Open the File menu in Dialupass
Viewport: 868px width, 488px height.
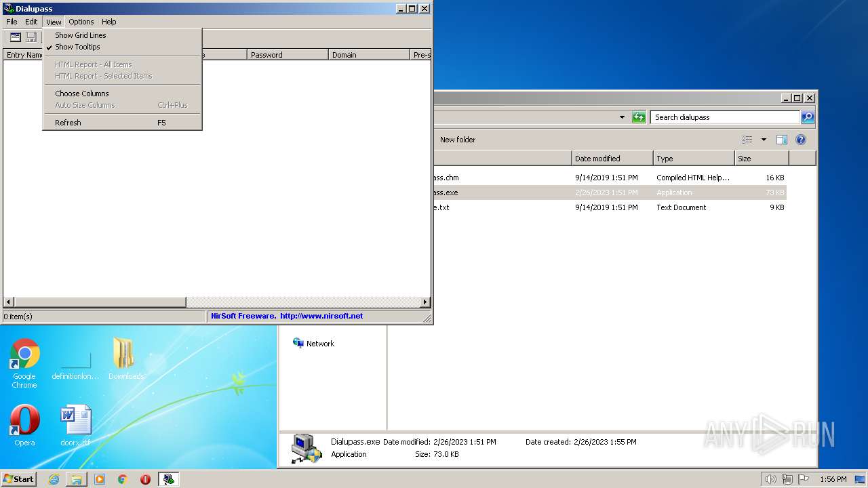point(12,22)
